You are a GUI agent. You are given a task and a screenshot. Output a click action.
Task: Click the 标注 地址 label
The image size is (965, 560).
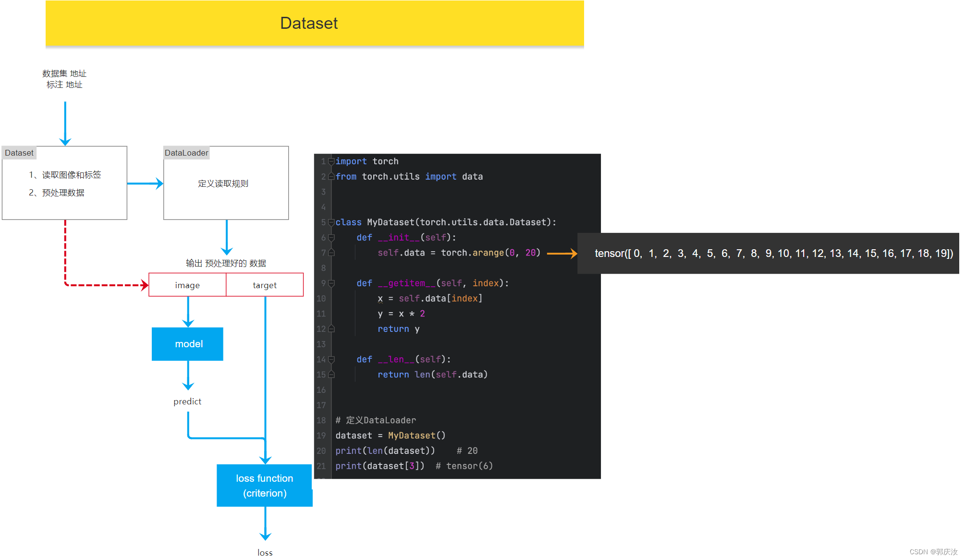pos(64,85)
